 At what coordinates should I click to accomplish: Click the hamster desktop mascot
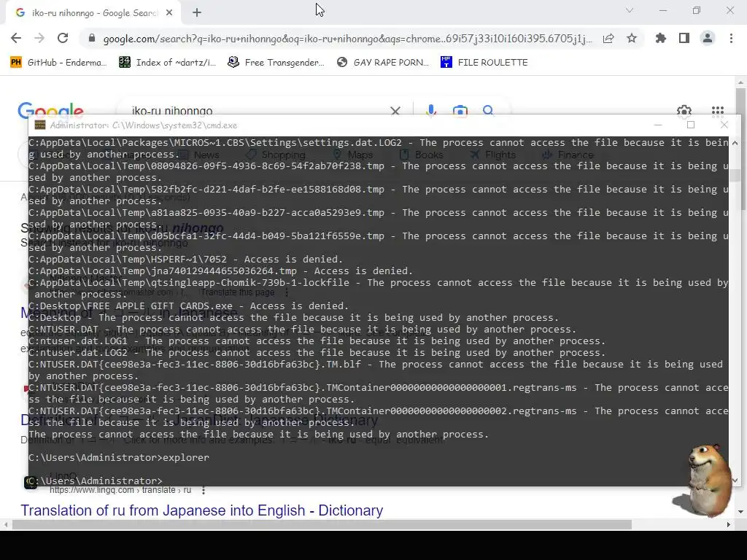(703, 480)
